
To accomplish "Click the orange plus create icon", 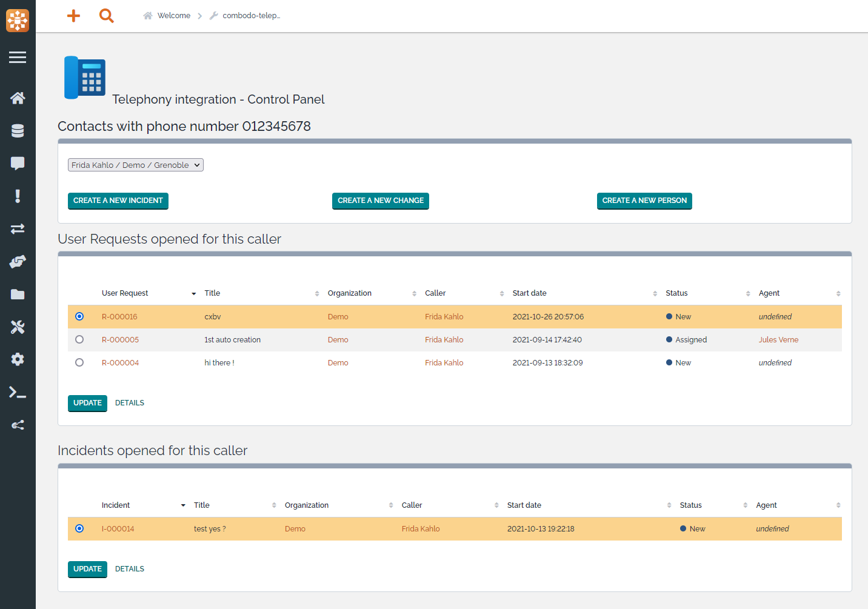I will click(x=73, y=16).
